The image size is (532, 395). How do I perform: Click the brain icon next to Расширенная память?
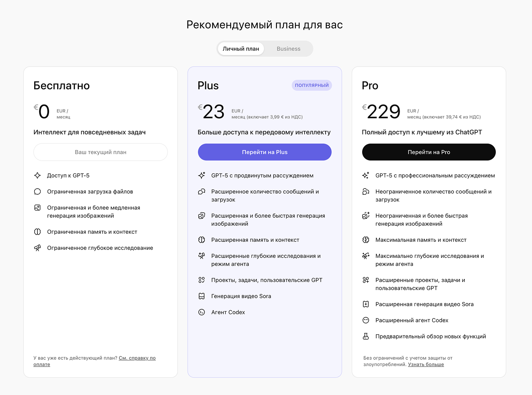(x=202, y=240)
